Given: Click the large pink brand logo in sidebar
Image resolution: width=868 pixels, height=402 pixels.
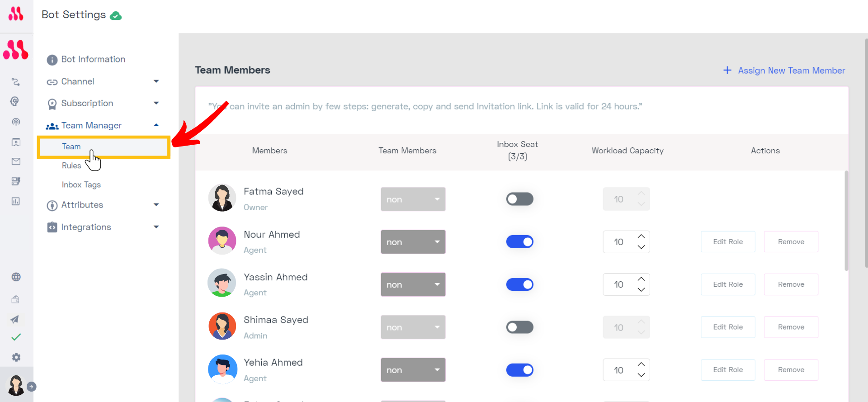Looking at the screenshot, I should point(16,50).
